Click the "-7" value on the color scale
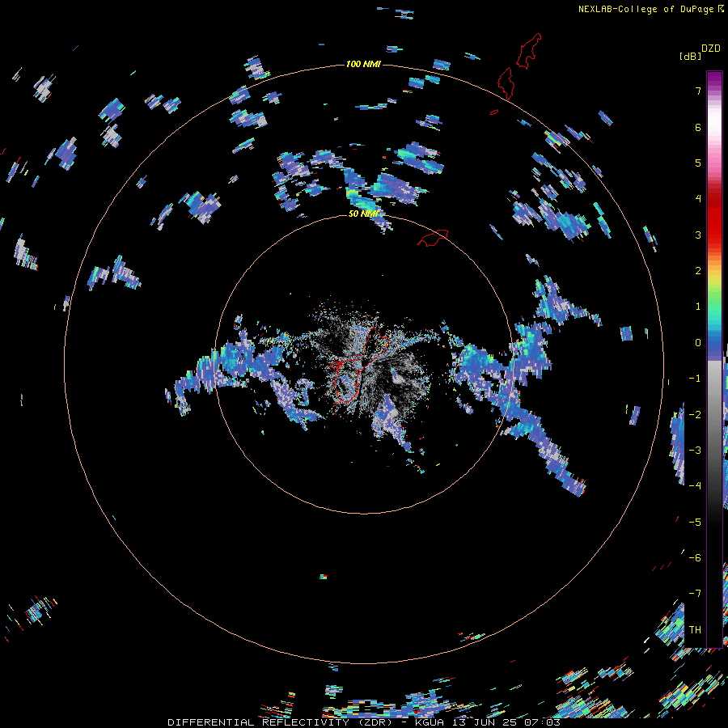The height and width of the screenshot is (728, 728). coord(695,594)
